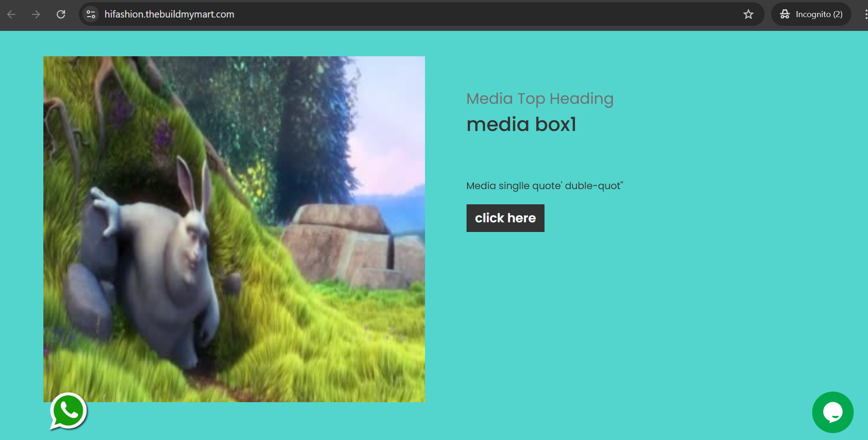The width and height of the screenshot is (868, 440).
Task: Click the "click here" button
Action: tap(505, 218)
